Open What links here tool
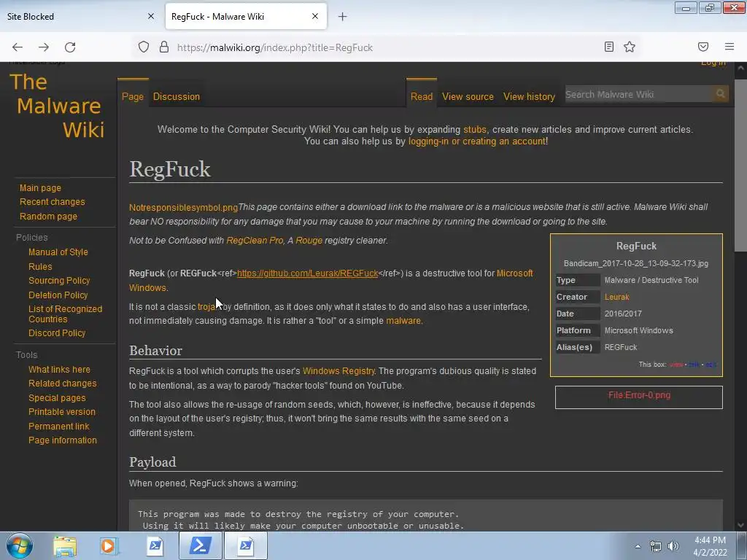 [x=59, y=370]
